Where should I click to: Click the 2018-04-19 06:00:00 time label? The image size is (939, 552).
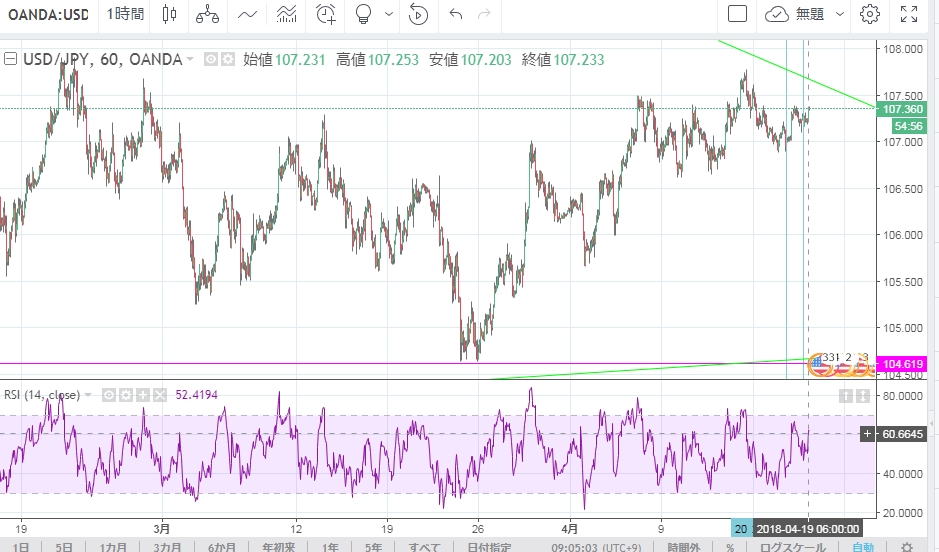807,529
